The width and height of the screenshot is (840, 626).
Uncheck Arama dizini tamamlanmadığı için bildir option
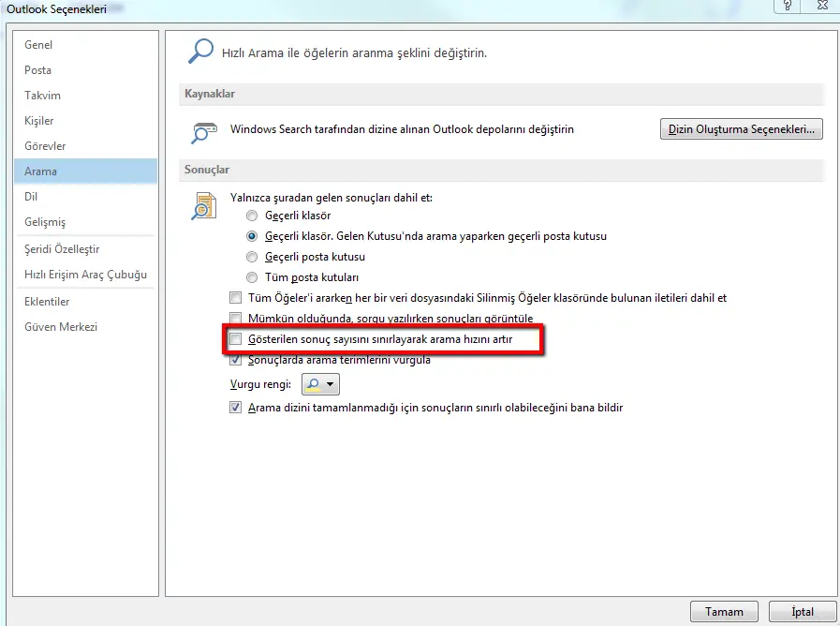[x=236, y=408]
